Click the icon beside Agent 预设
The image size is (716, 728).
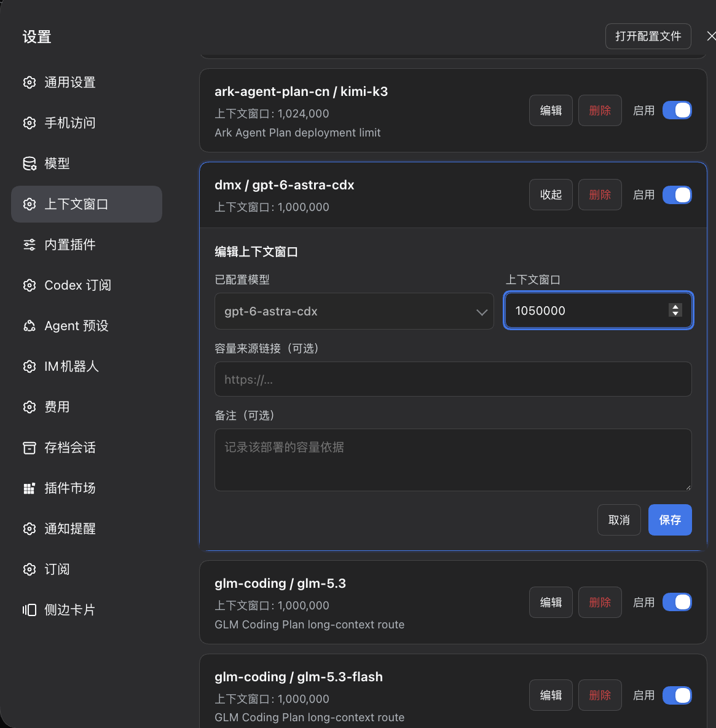click(30, 326)
